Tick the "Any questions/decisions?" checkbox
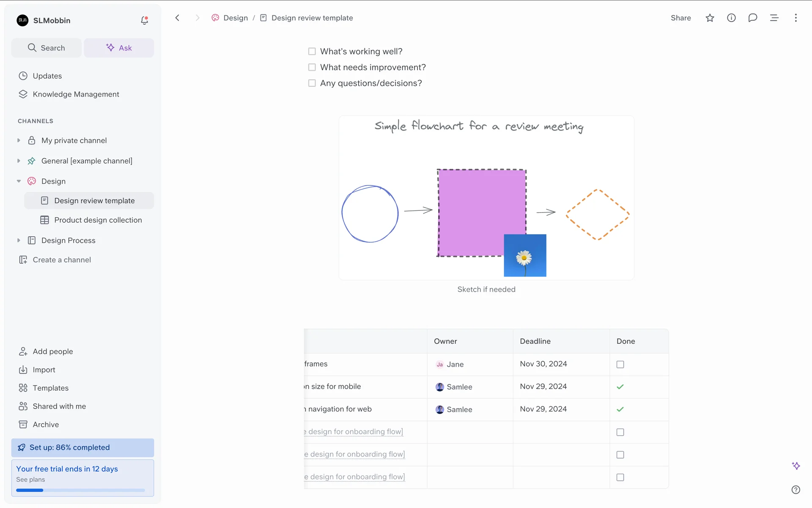812x508 pixels. click(312, 83)
